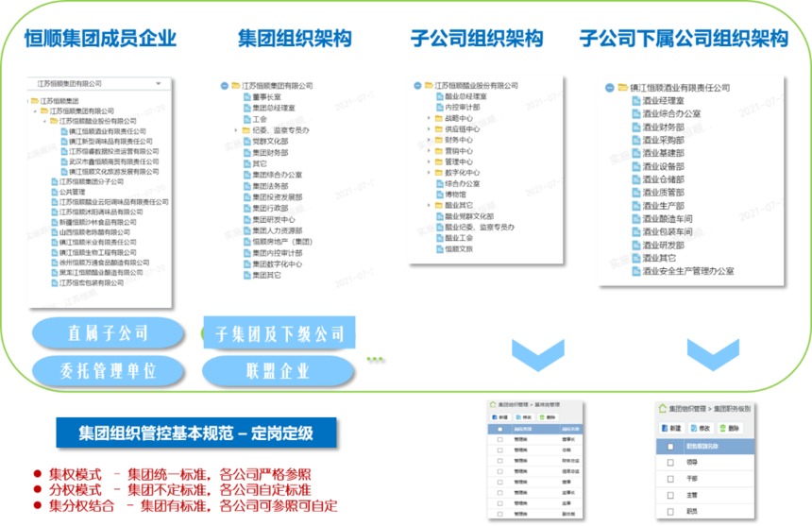Check the 职员 row checkbox
Screen dimensions: 812x526
(x=670, y=512)
